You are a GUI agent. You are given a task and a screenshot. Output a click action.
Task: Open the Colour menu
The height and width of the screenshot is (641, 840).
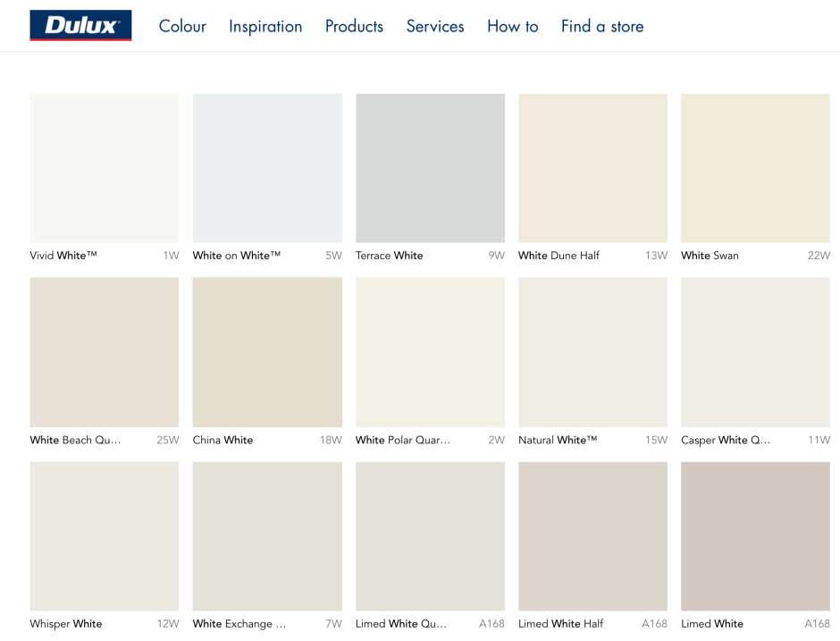click(x=182, y=26)
